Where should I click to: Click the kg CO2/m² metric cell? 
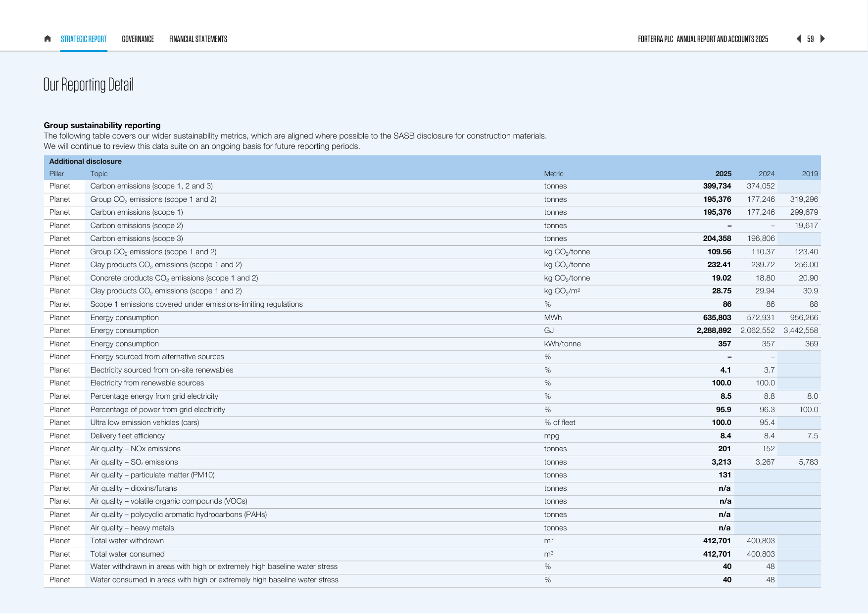[x=562, y=291]
